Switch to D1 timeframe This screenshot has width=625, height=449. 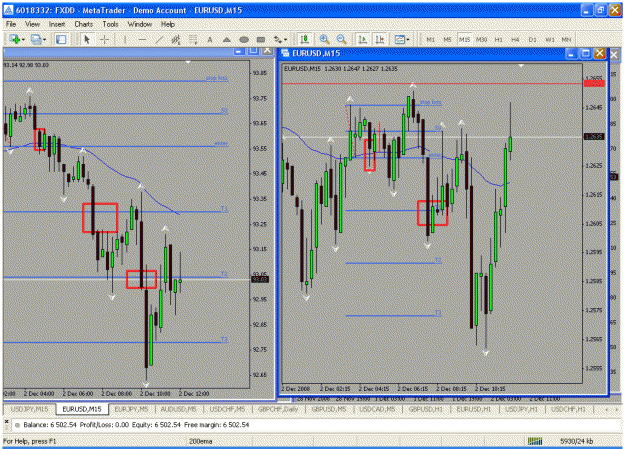click(533, 39)
